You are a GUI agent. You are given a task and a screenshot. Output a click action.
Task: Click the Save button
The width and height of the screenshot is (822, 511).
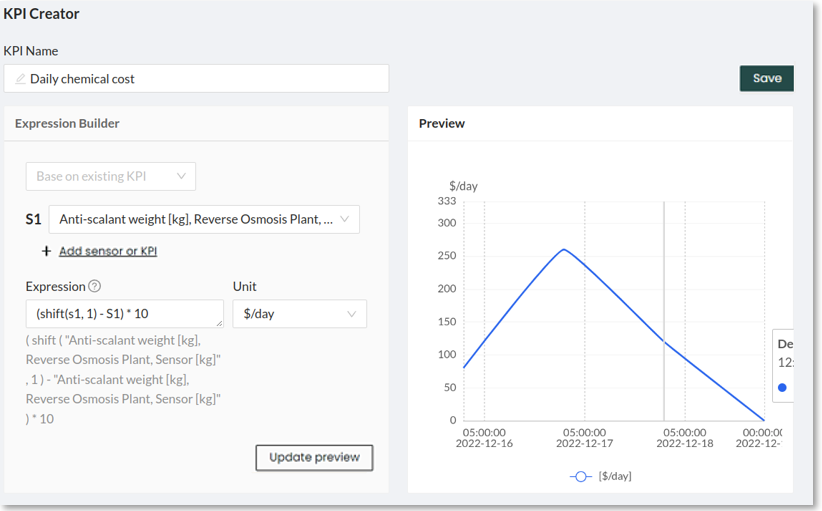pos(766,78)
